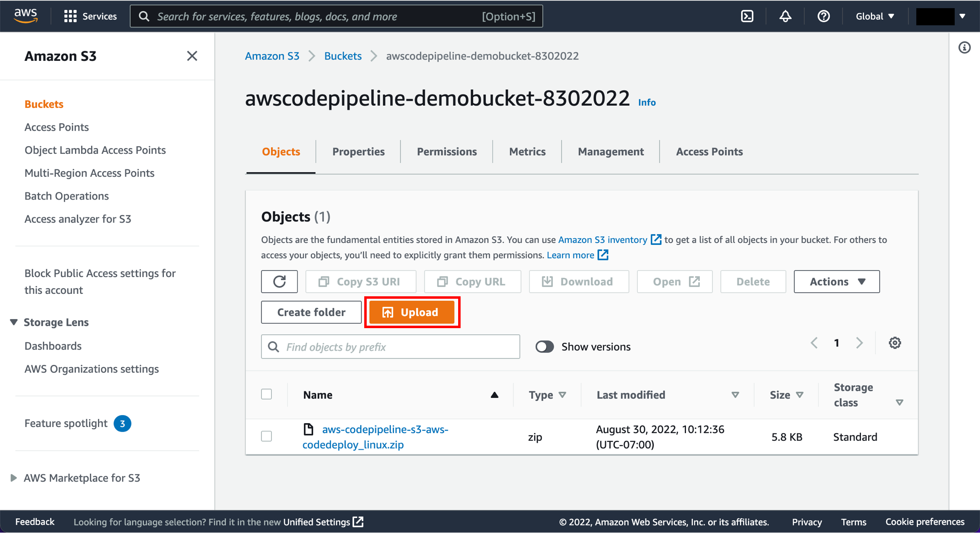Open Access analyzer for S3

pyautogui.click(x=78, y=219)
